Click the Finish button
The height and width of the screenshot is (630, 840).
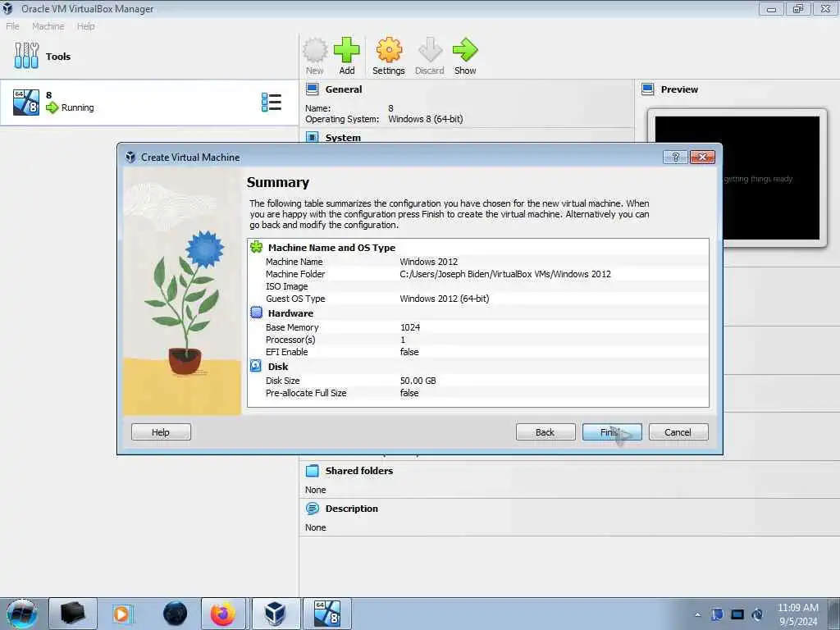click(612, 431)
